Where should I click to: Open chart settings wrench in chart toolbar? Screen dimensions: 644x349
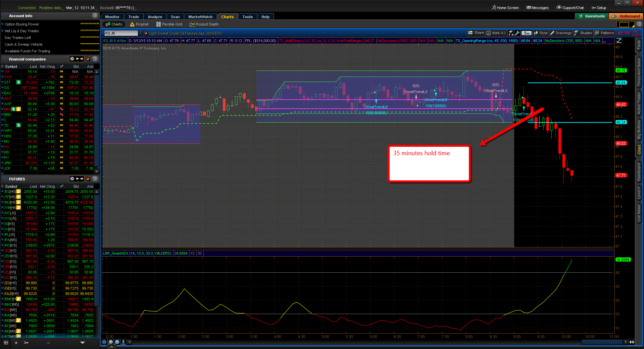[517, 33]
